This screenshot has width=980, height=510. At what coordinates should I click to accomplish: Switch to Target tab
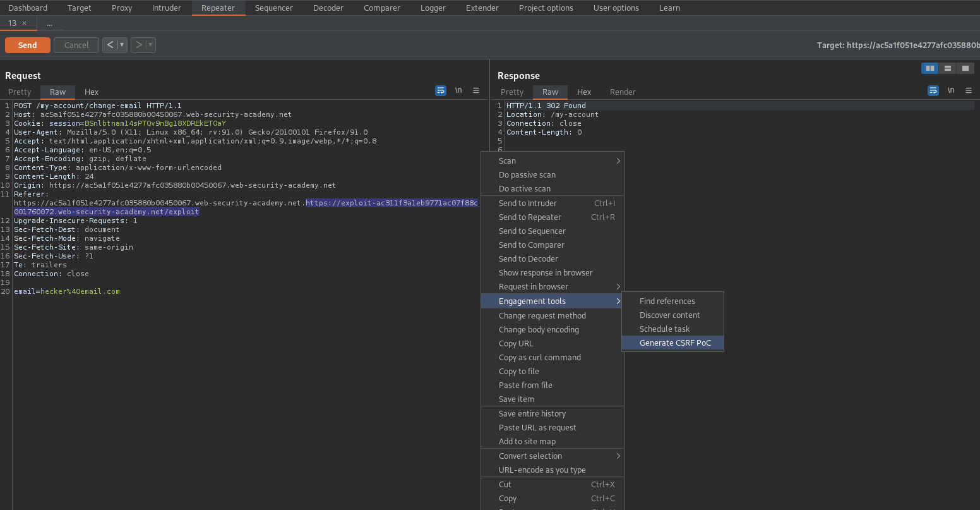(80, 8)
